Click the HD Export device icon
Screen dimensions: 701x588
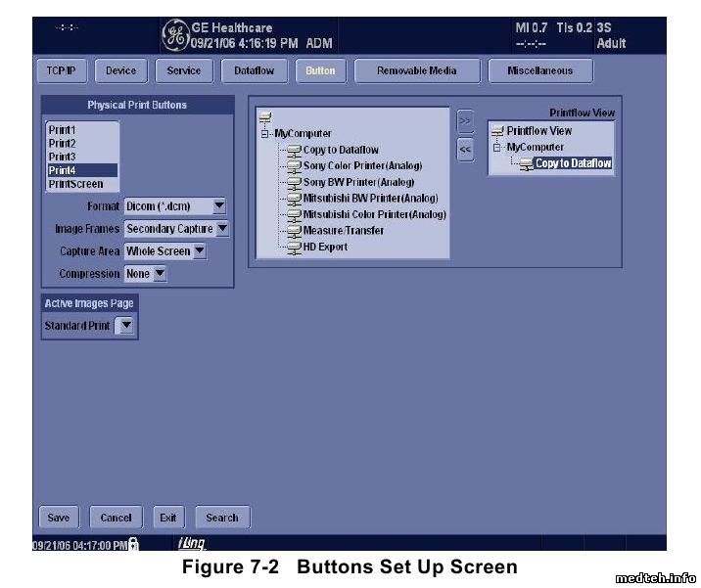295,248
